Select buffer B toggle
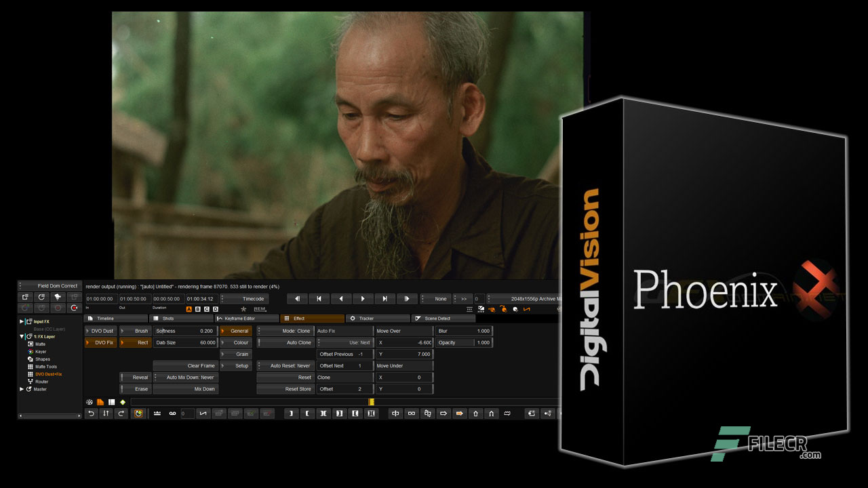 198,309
